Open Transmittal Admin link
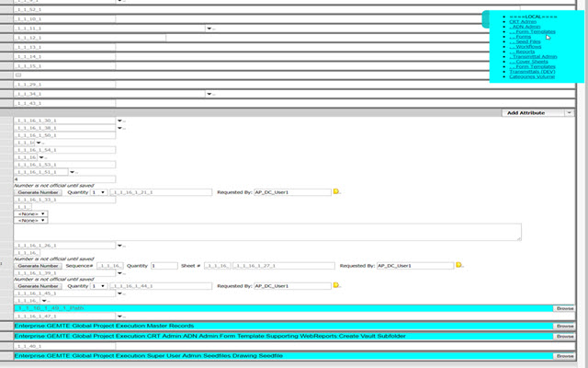Screen dimensions: 588x368 click(x=533, y=57)
